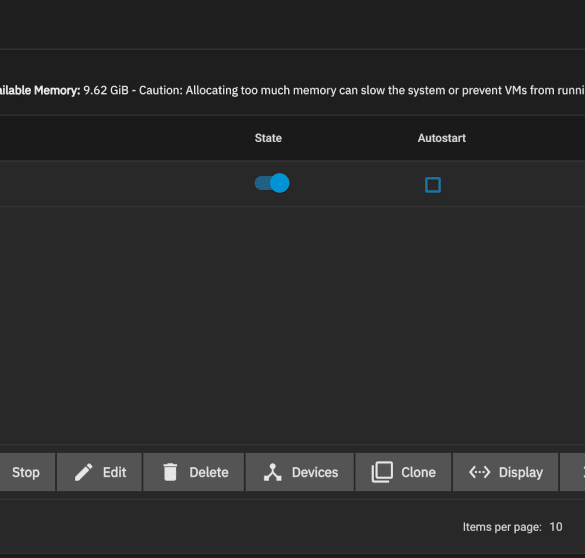Enable the Autostart checkbox
Viewport: 585px width, 558px height.
(433, 185)
